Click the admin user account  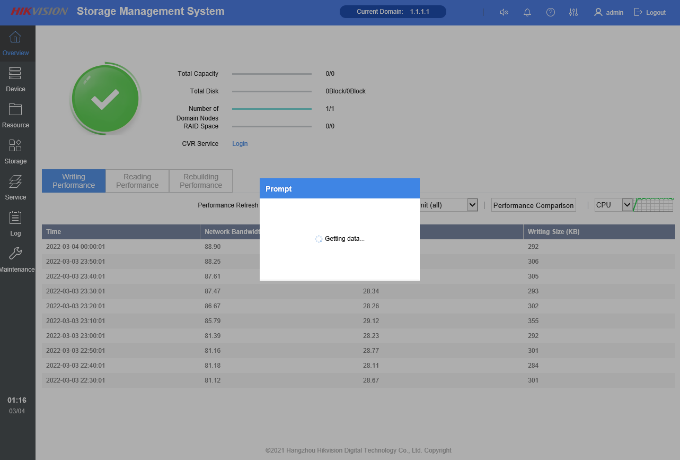point(608,12)
